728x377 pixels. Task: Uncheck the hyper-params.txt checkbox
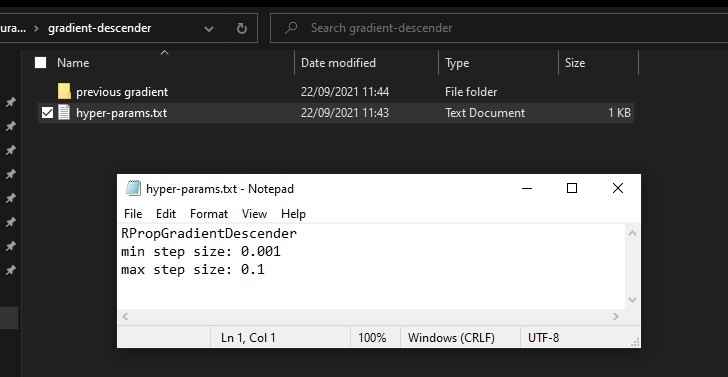(x=47, y=112)
